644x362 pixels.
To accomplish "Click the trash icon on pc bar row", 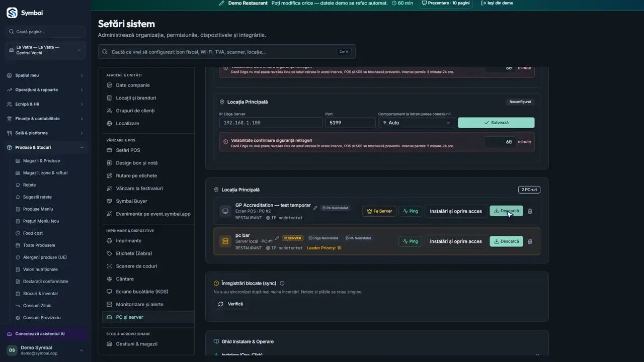I will click(x=530, y=241).
